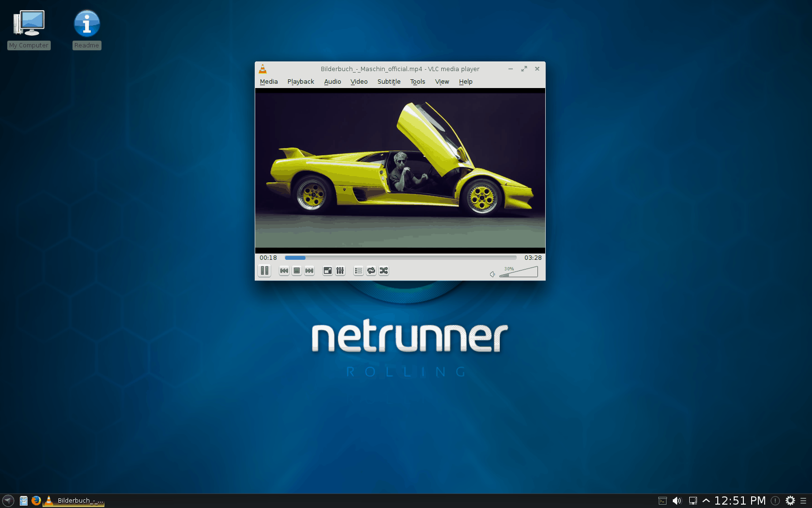Open the Subtitle menu
This screenshot has width=812, height=508.
click(x=389, y=82)
